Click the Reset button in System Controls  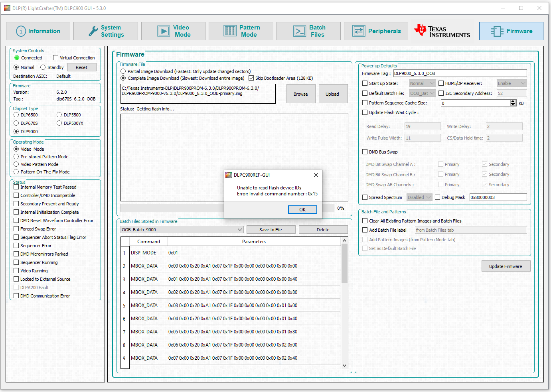(82, 67)
